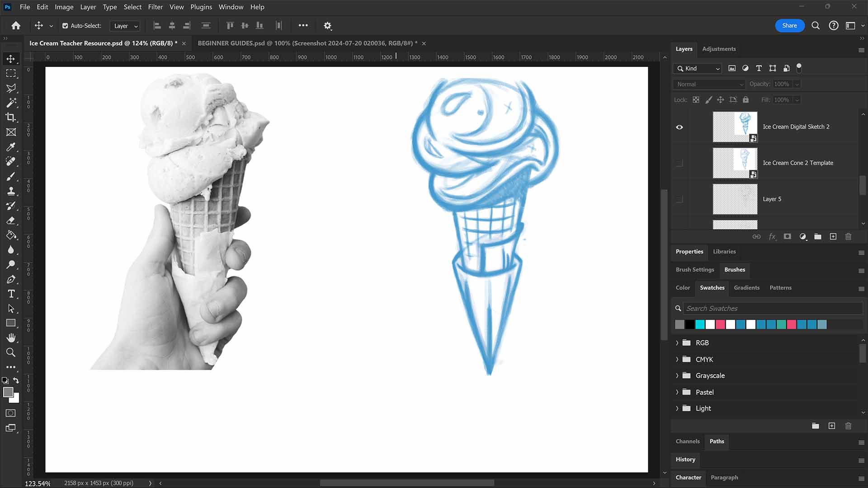Switch to the Gradients tab
This screenshot has width=868, height=488.
pyautogui.click(x=746, y=288)
